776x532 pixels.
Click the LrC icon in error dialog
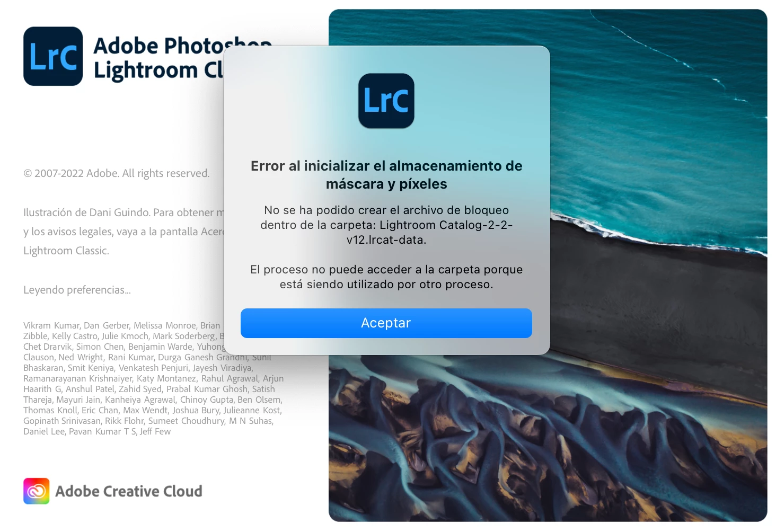click(386, 101)
